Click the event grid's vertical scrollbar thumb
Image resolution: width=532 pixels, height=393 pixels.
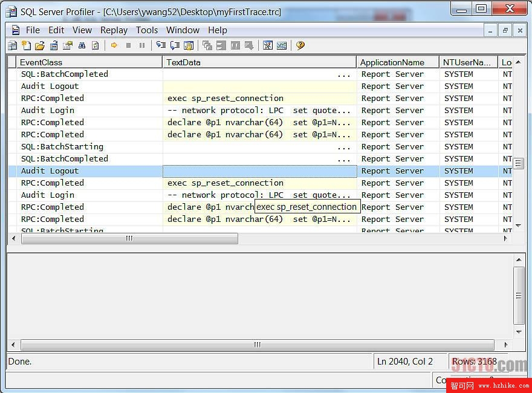coord(518,164)
